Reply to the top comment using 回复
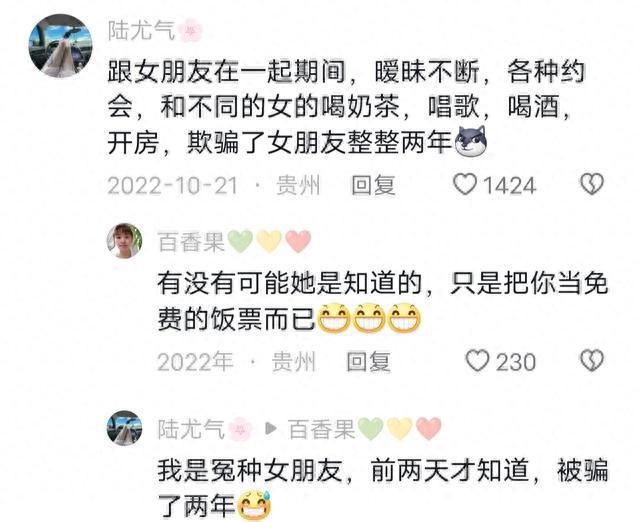The image size is (640, 522). point(373,185)
